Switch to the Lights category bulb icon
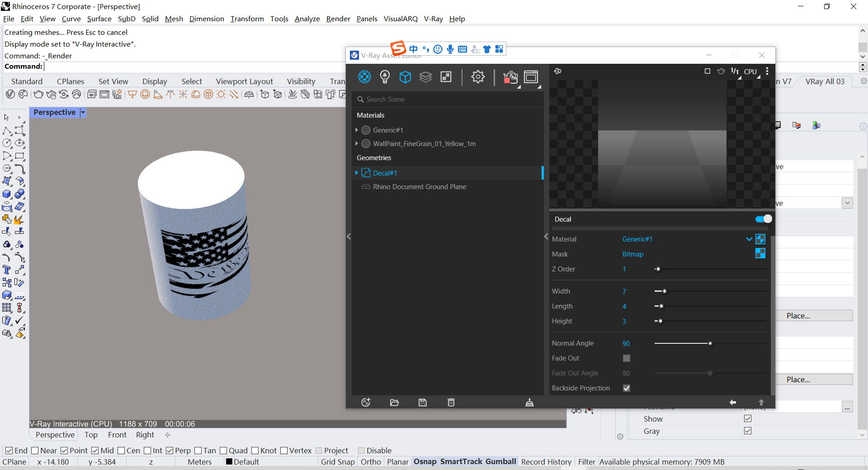This screenshot has height=470, width=868. click(385, 77)
